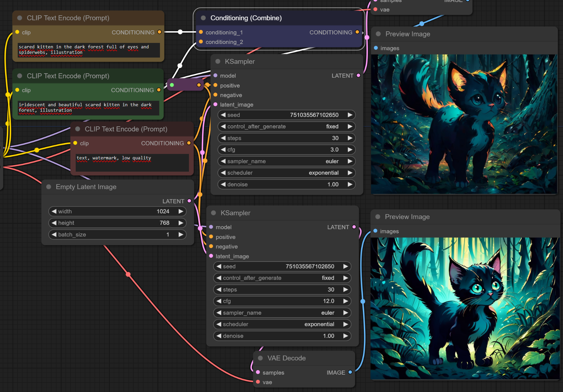The image size is (563, 392).
Task: Decrease batch_size using its left arrow
Action: click(x=54, y=235)
